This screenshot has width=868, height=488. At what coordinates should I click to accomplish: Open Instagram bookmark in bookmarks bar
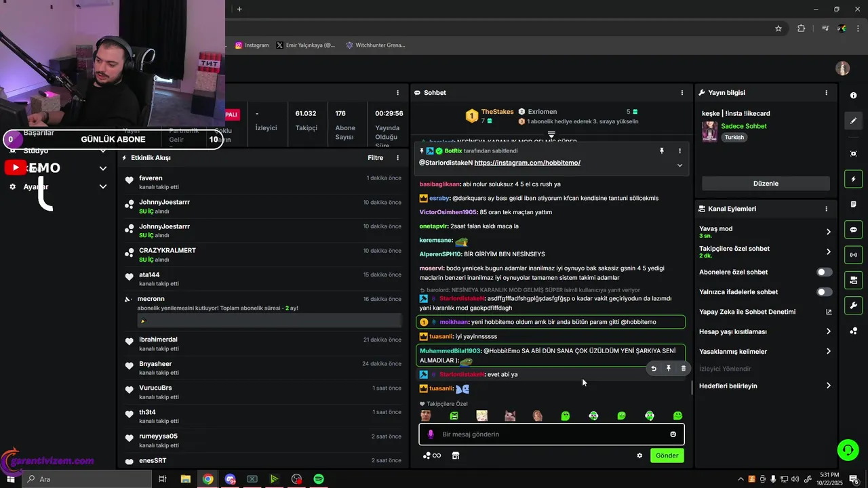tap(252, 45)
